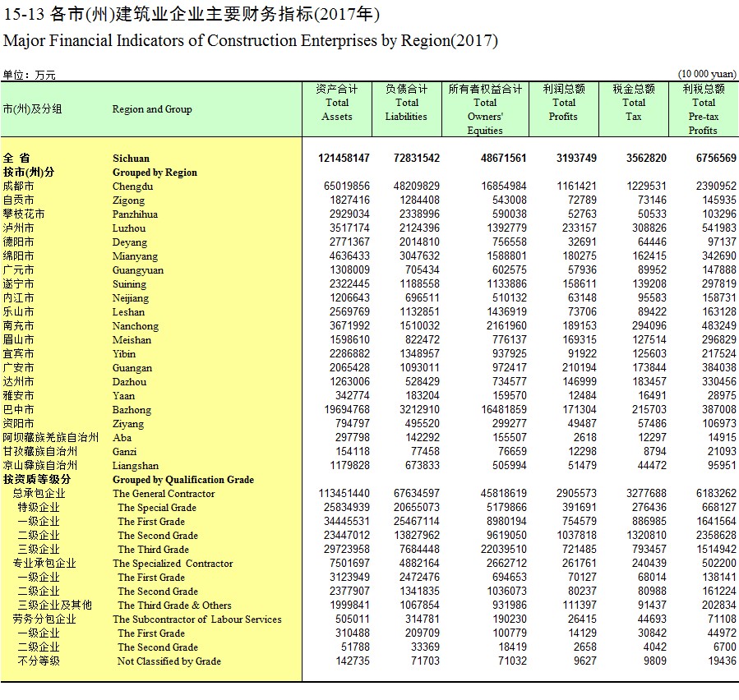
Task: Click Luzhou total profits 233157
Action: tap(580, 228)
